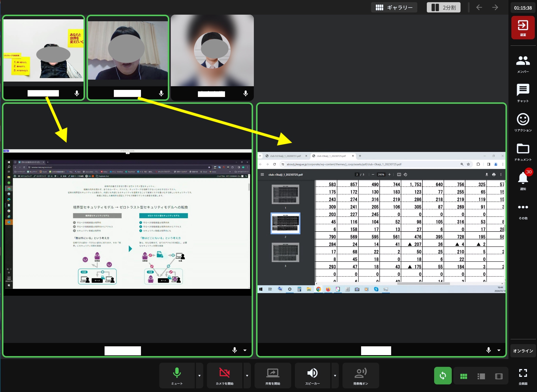The image size is (537, 392).
Task: Enter 全画面 fullscreen mode
Action: 523,376
